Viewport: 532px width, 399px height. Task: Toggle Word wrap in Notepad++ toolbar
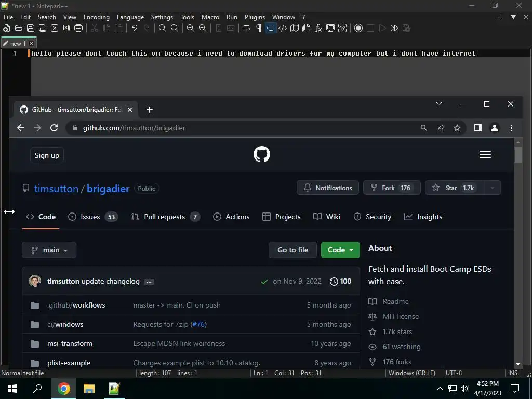[x=247, y=28]
